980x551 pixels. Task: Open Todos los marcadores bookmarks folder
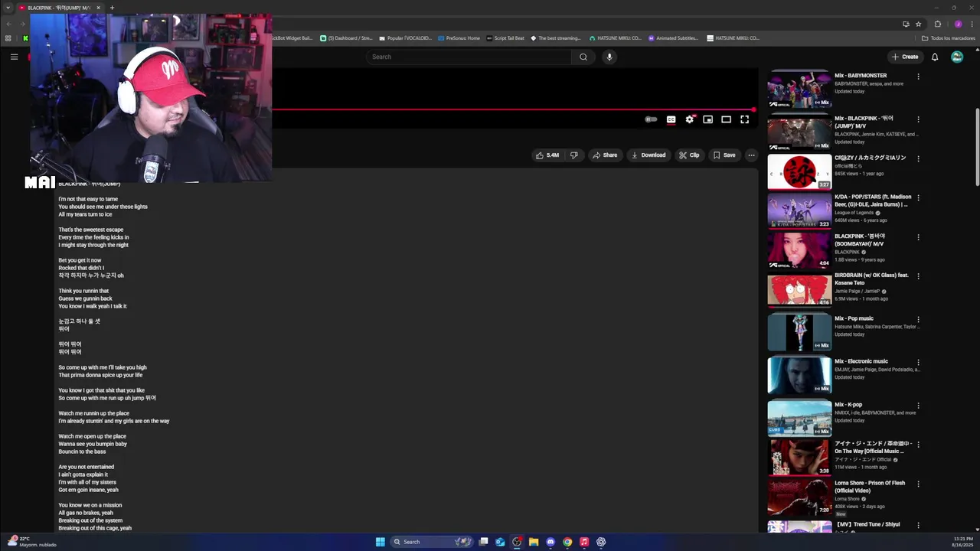[x=948, y=38]
